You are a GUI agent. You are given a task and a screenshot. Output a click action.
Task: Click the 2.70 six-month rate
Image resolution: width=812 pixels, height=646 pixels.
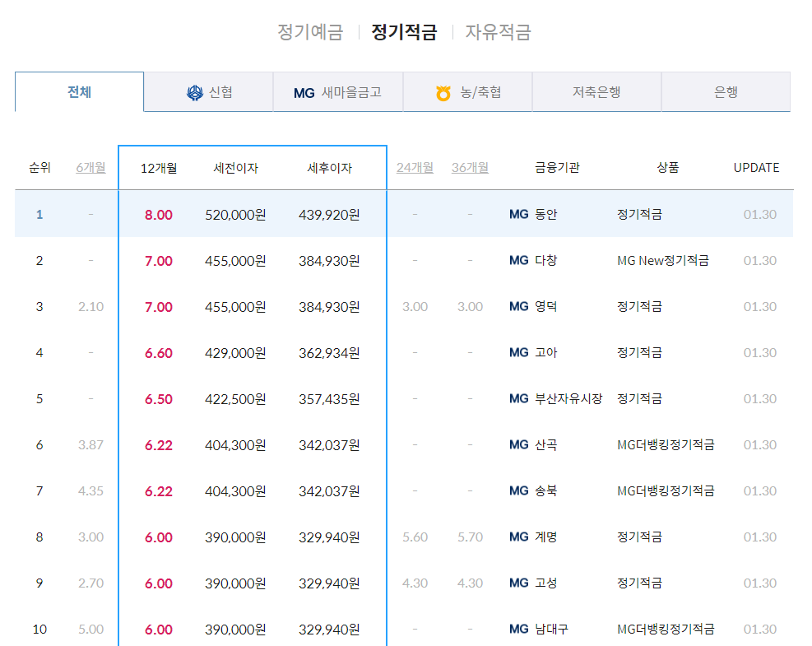90,583
